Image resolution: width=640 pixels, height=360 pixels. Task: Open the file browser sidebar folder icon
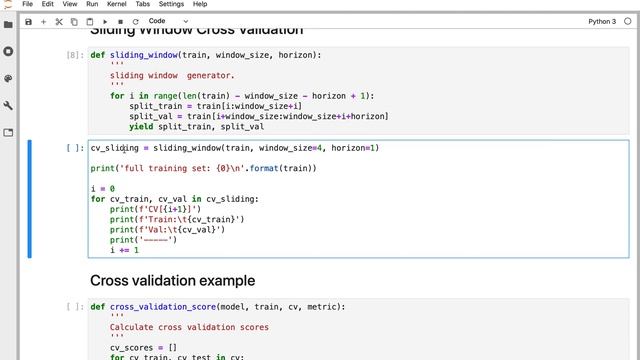click(x=8, y=25)
